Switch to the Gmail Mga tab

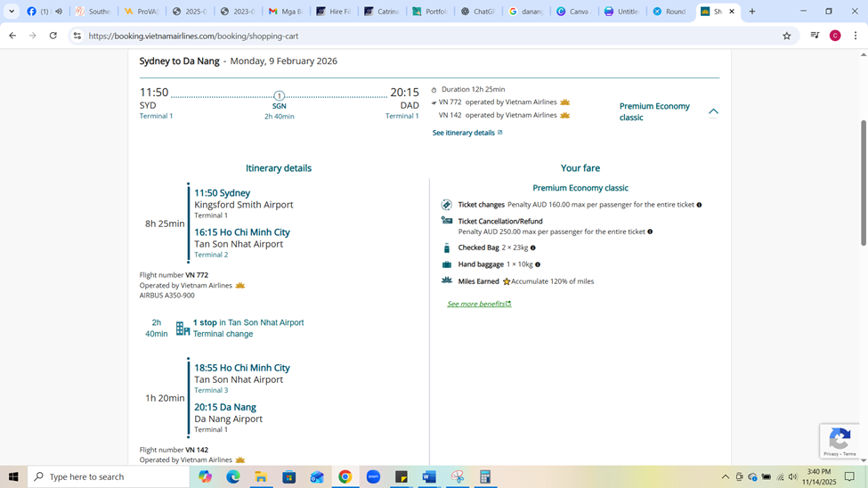(x=286, y=11)
